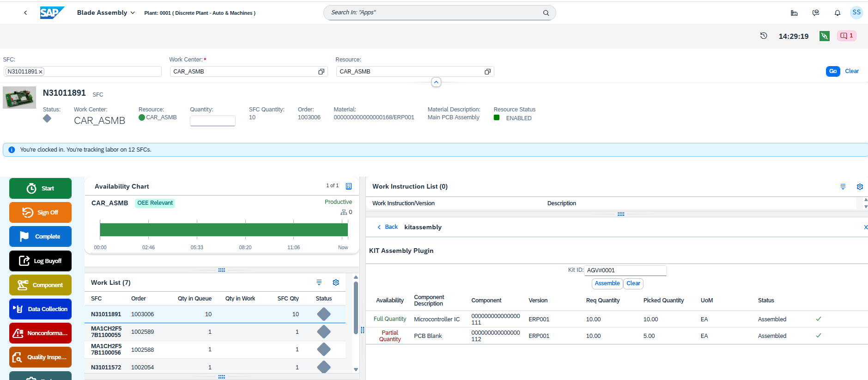Remove the N31011891 SFC token
Screen dimensions: 868x380
point(41,72)
